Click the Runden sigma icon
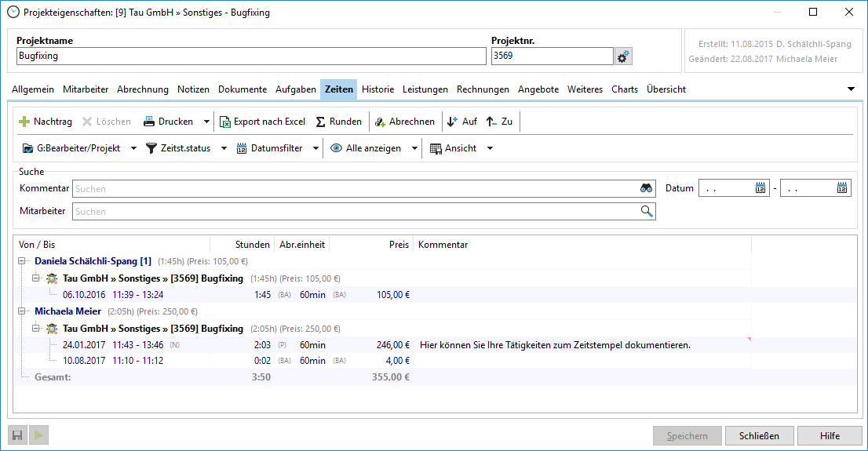868x451 pixels. [320, 122]
